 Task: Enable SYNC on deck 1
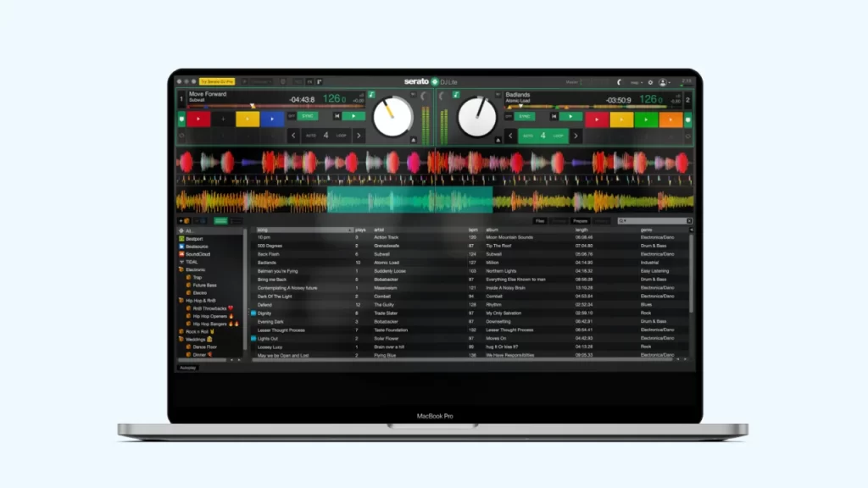[x=308, y=116]
